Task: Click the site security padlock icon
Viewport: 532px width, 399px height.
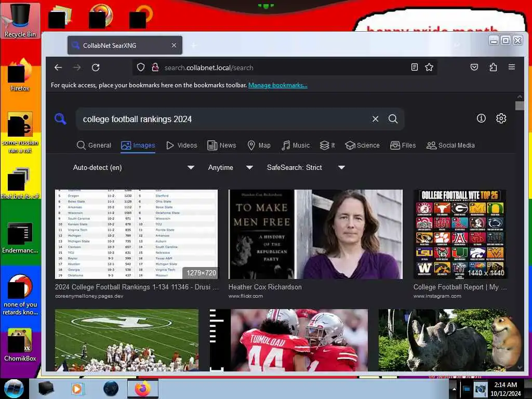Action: pos(155,68)
